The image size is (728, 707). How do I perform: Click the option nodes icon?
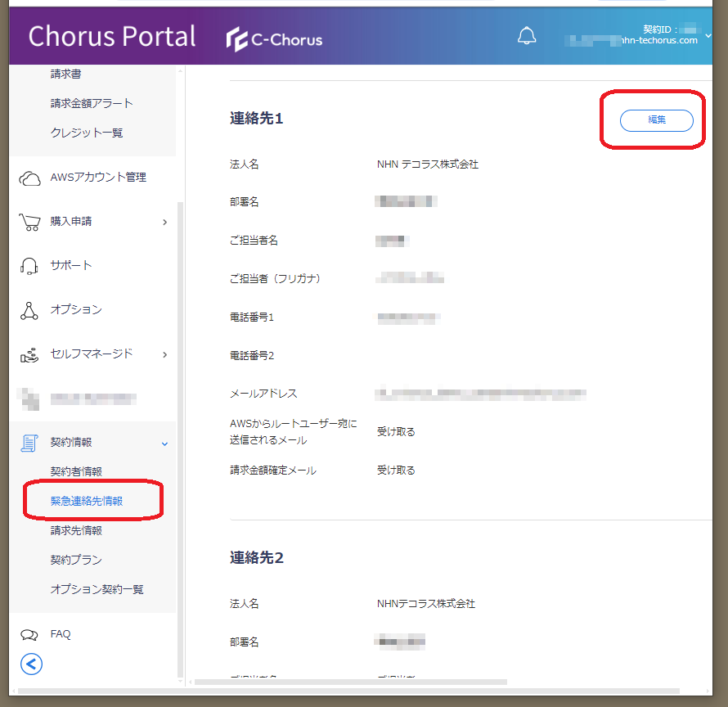[29, 310]
